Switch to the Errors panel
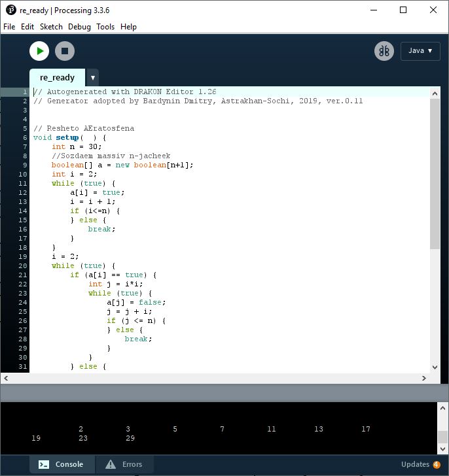 pos(124,464)
